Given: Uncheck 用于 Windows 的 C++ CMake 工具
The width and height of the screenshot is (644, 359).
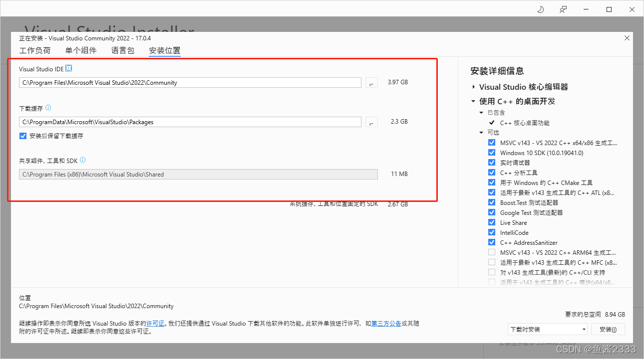Looking at the screenshot, I should tap(492, 182).
